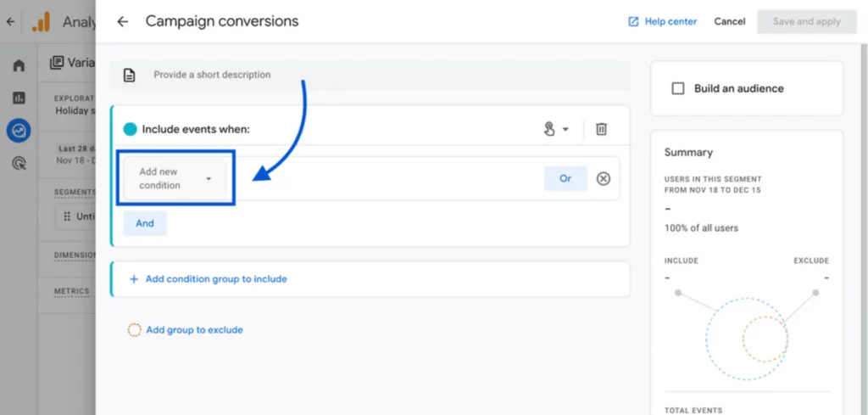Image resolution: width=868 pixels, height=415 pixels.
Task: Click Save and apply button
Action: (x=806, y=21)
